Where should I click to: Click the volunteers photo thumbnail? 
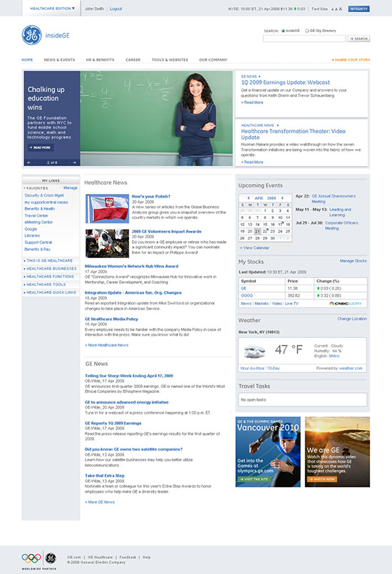pos(107,244)
